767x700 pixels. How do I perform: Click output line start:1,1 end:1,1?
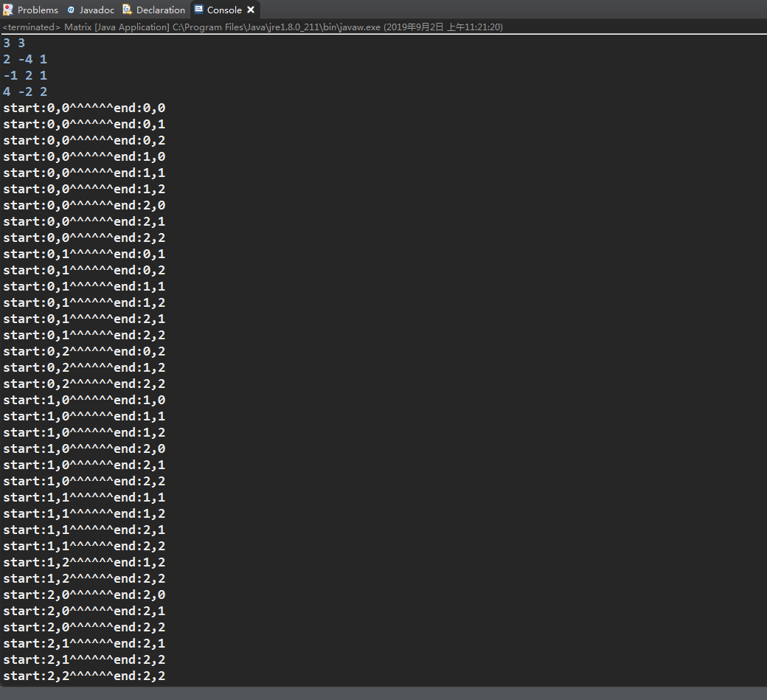84,497
